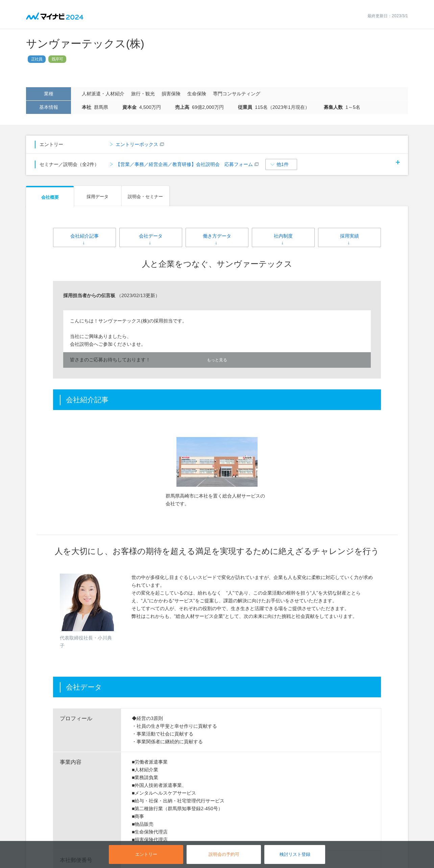Screen dimensions: 434x868
Task: Select 生命保険 industry text
Action: (x=197, y=94)
